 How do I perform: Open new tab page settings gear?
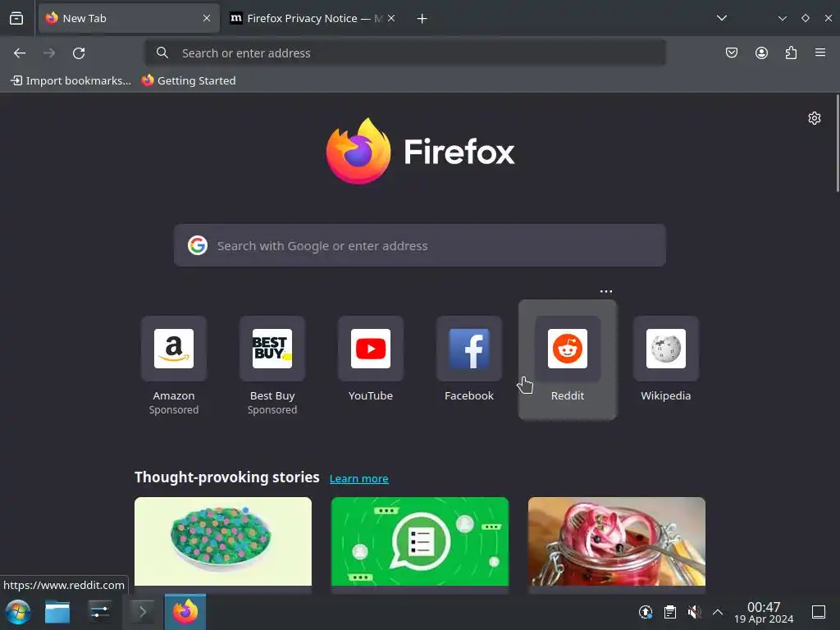point(815,118)
